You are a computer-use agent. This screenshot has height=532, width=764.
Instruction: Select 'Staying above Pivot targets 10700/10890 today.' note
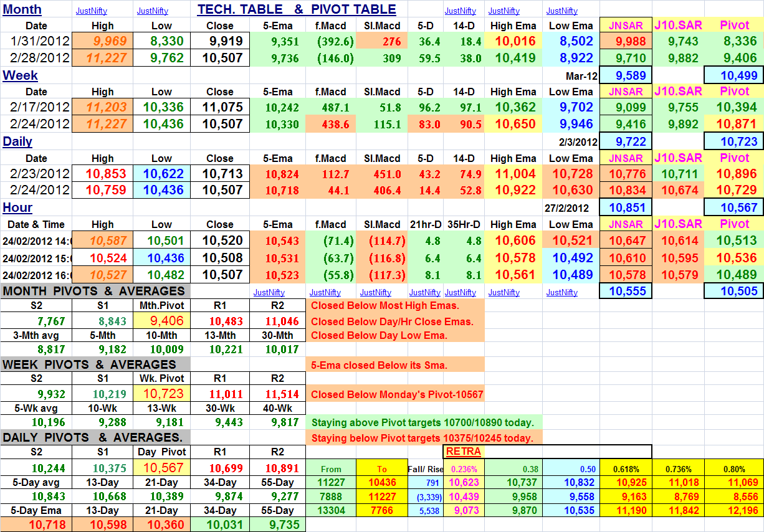click(423, 422)
